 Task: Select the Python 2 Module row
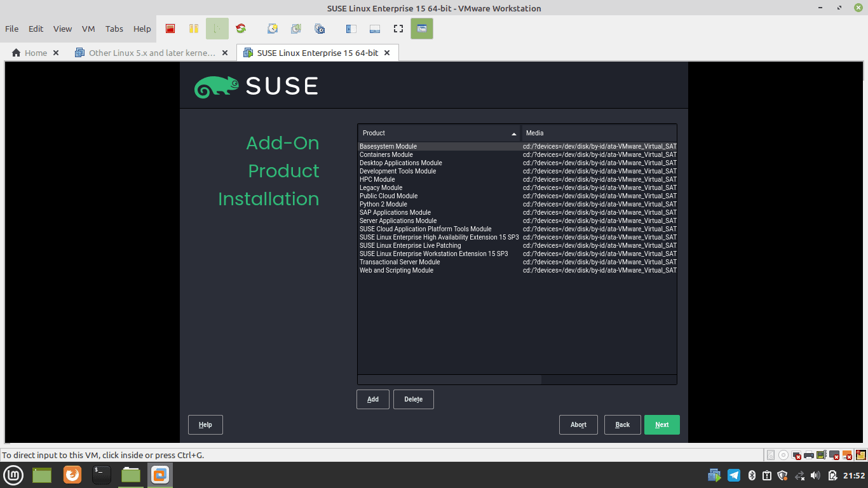coord(517,204)
